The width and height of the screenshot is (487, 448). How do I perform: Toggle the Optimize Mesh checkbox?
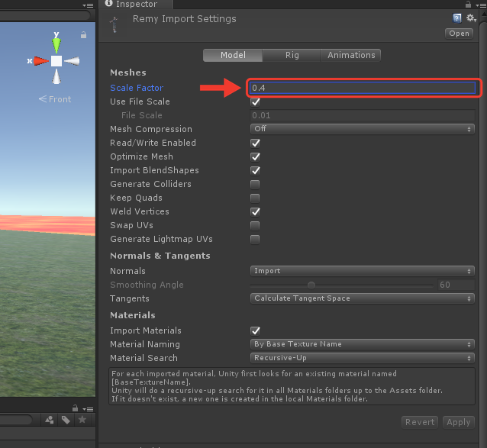click(x=255, y=156)
